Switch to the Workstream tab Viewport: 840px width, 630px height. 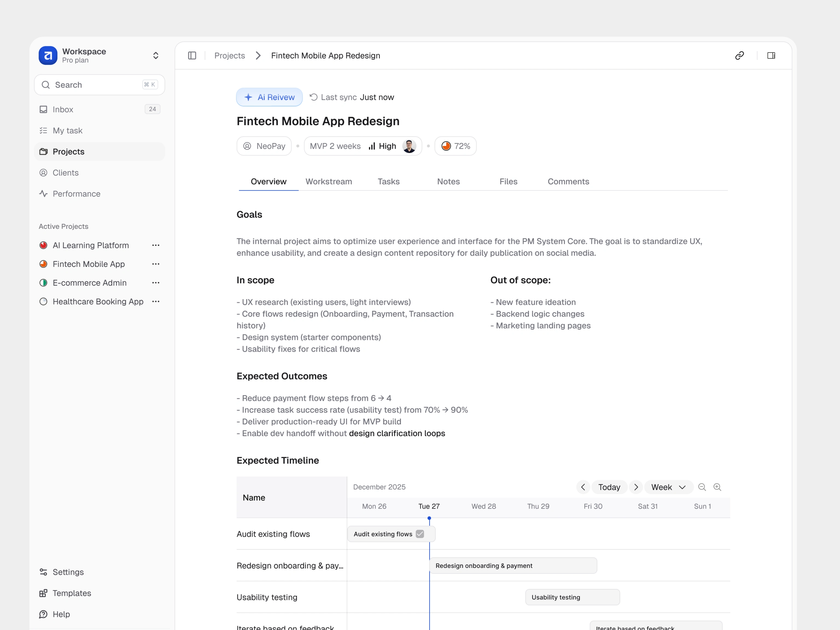click(328, 182)
